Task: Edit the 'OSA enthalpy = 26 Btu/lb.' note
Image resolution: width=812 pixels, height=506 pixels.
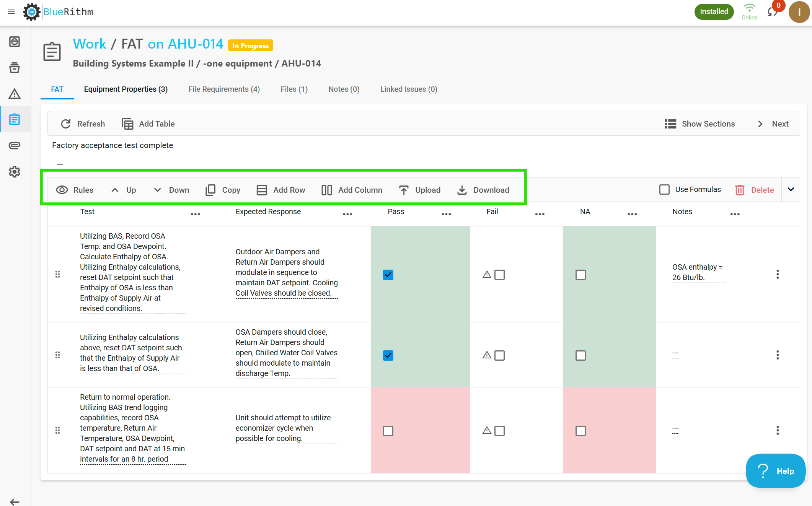Action: point(699,272)
